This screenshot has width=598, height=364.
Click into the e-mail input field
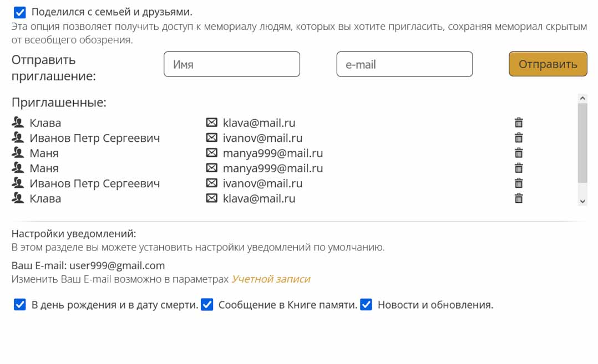(x=404, y=64)
